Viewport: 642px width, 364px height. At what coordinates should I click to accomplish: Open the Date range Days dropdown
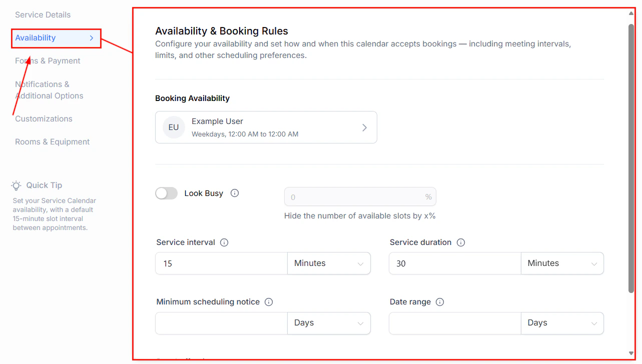(561, 323)
